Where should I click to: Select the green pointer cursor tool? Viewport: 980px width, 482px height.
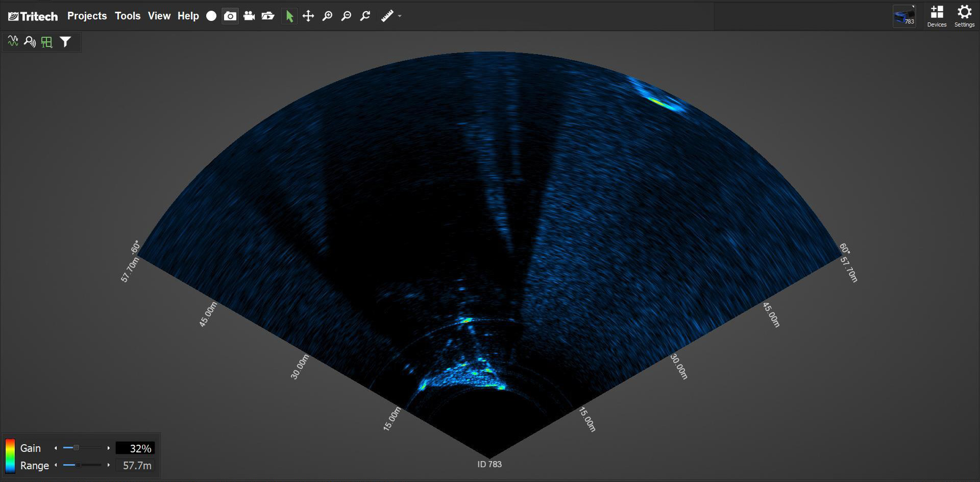point(289,16)
